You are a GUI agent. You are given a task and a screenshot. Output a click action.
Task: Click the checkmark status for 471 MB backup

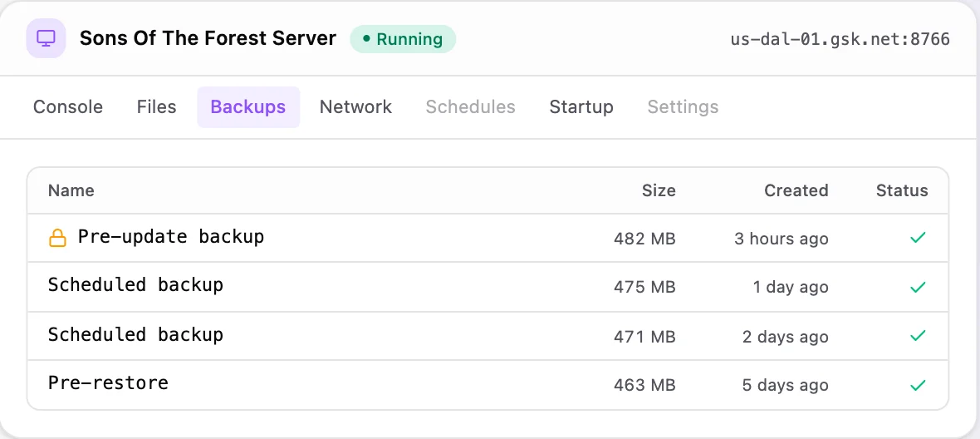point(918,336)
